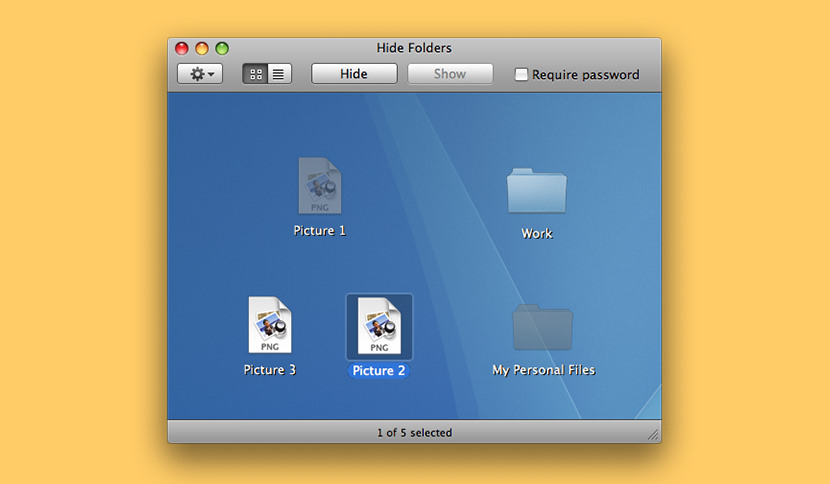This screenshot has height=484, width=830.
Task: Select the My Personal Files folder icon
Action: pyautogui.click(x=543, y=327)
